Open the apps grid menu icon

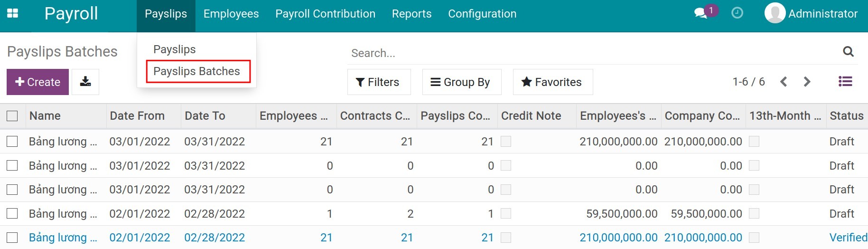point(13,13)
